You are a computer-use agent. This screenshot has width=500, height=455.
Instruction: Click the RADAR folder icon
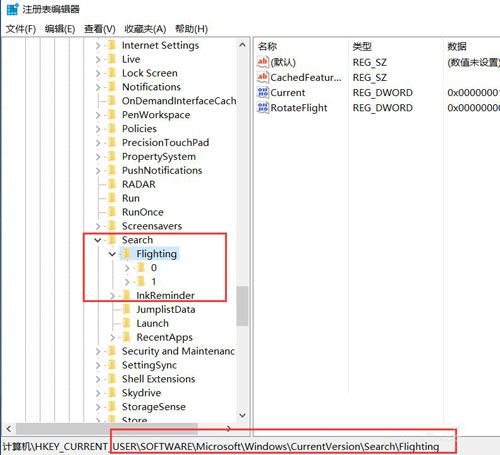click(112, 184)
